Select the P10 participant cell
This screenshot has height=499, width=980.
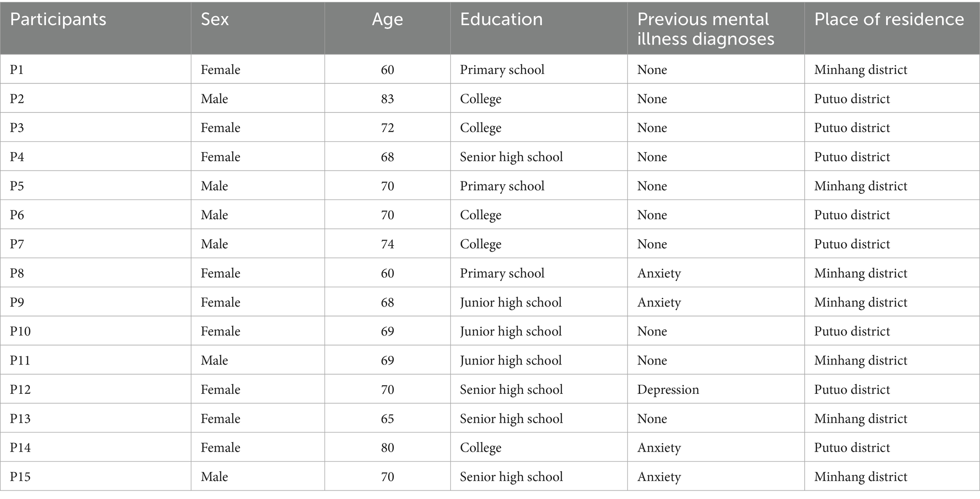(x=20, y=331)
